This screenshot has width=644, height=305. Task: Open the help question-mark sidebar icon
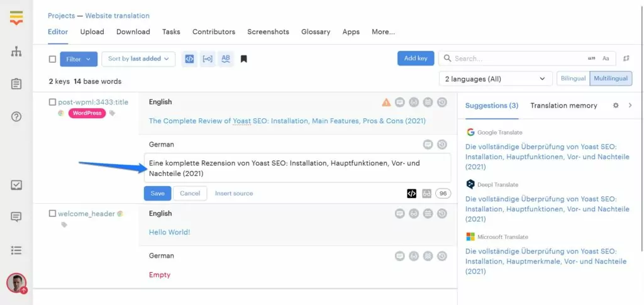coord(16,116)
